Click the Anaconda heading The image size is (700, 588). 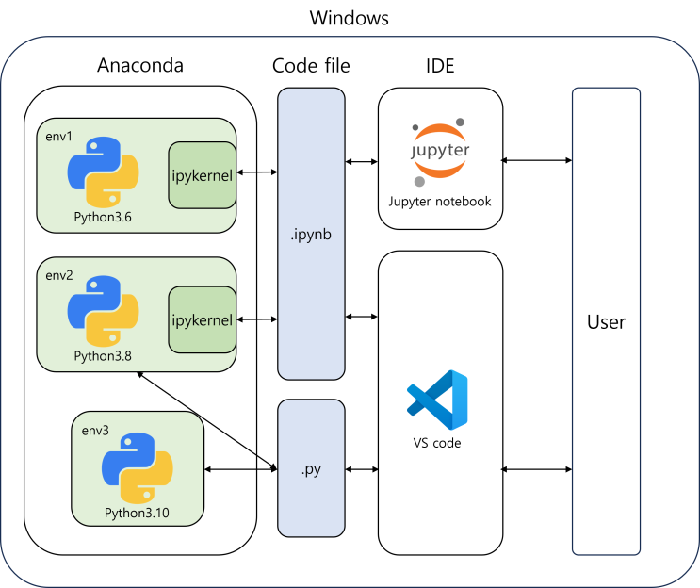[140, 65]
